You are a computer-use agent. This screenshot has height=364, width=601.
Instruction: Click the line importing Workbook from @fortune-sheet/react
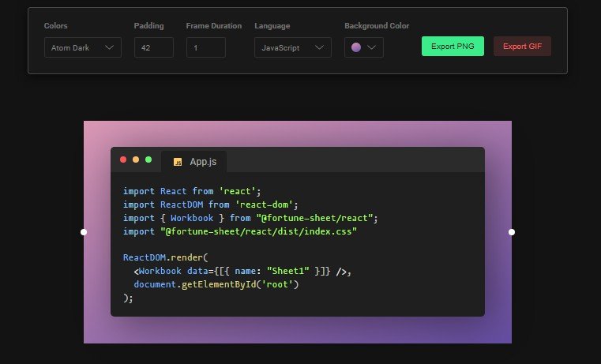(250, 218)
